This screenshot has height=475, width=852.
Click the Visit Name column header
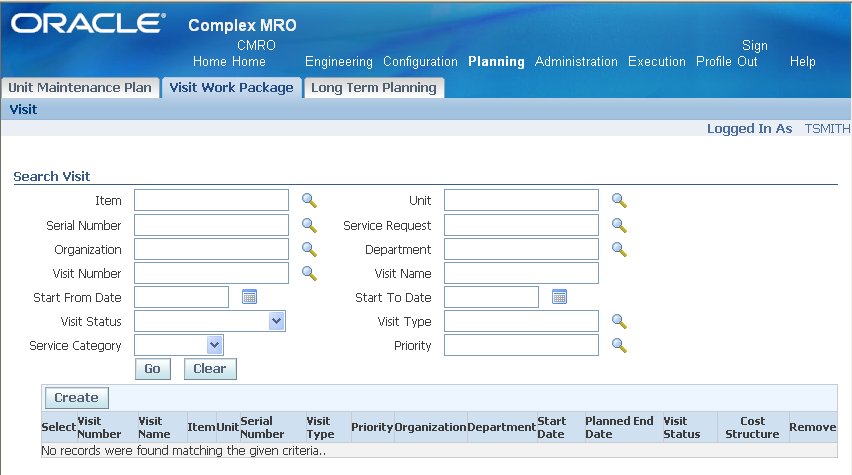click(154, 427)
